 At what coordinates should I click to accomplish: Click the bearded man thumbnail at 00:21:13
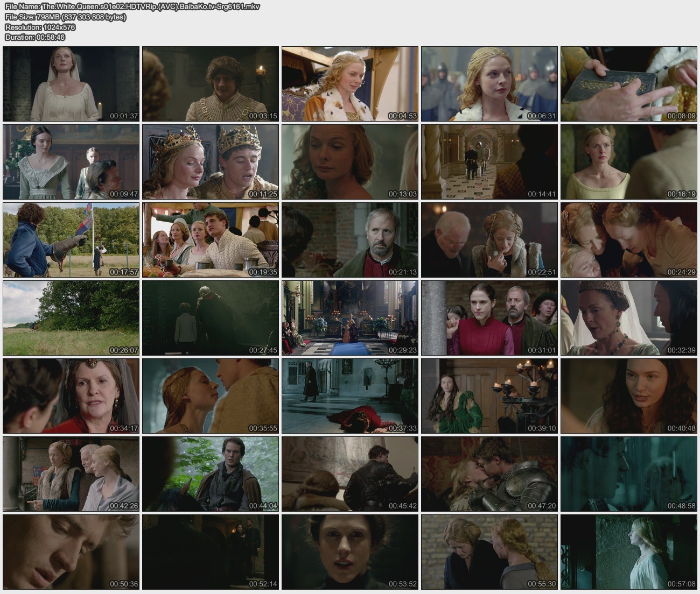point(350,240)
